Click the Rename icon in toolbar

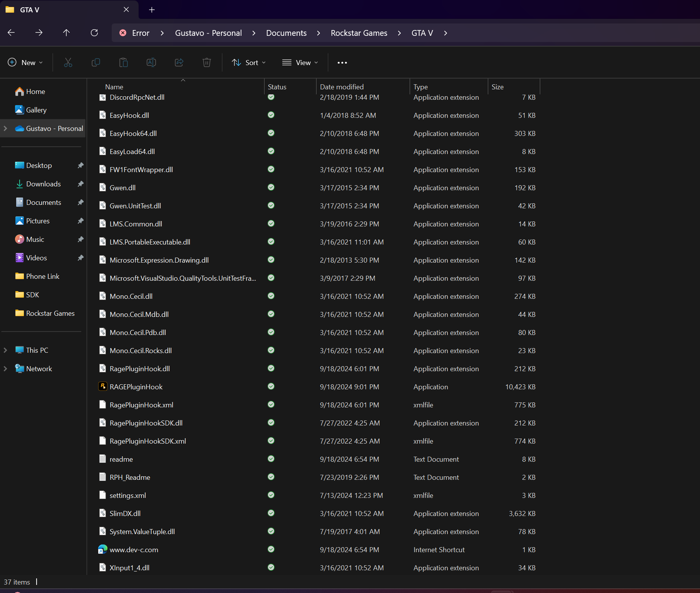click(151, 62)
